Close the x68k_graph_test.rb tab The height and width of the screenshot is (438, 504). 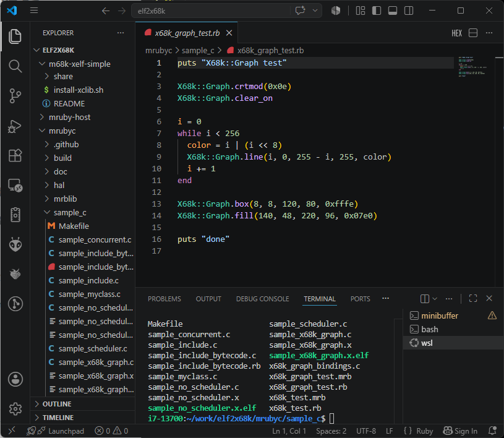(x=229, y=33)
